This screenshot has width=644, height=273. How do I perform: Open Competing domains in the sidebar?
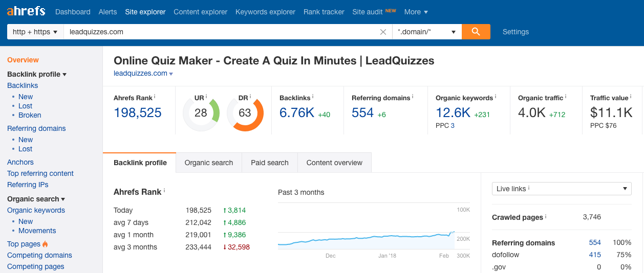pos(39,255)
